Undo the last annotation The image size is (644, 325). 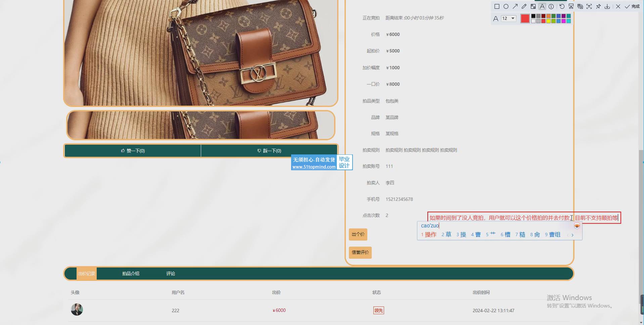[562, 6]
